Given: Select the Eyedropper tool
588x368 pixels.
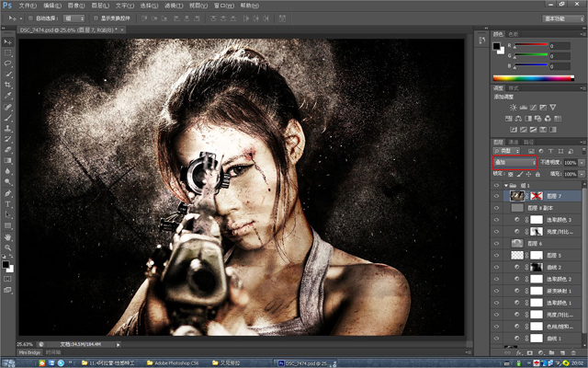Looking at the screenshot, I should pos(7,96).
